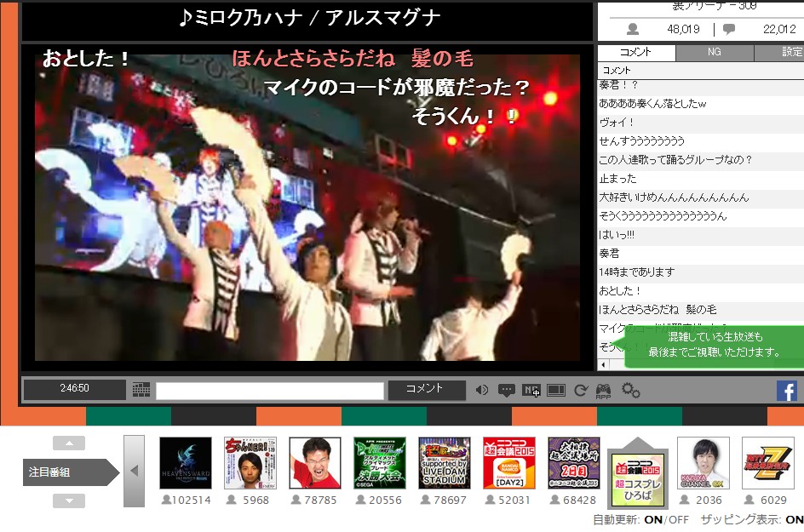Open the Kazuya Channel thumbnail

[703, 463]
